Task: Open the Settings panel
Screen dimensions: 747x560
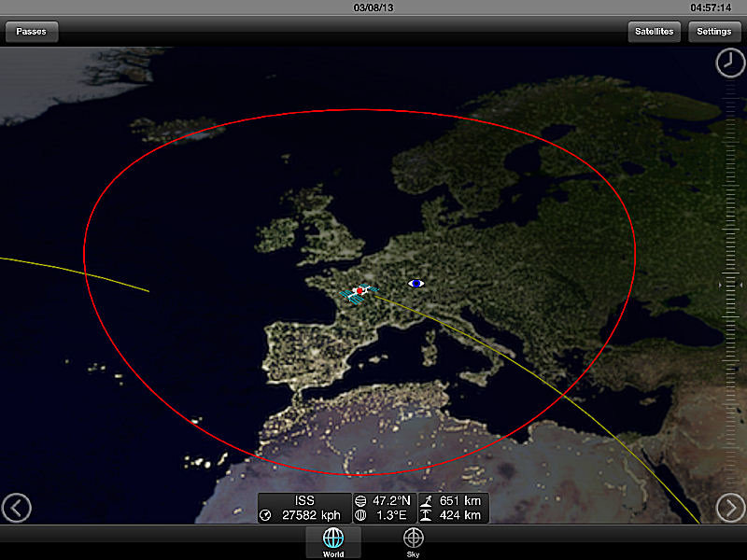Action: click(713, 32)
